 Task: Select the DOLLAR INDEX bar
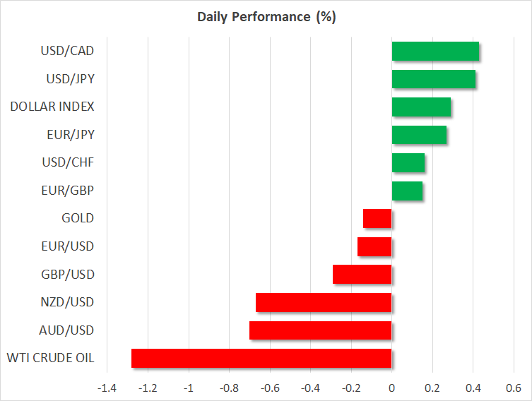coord(421,107)
